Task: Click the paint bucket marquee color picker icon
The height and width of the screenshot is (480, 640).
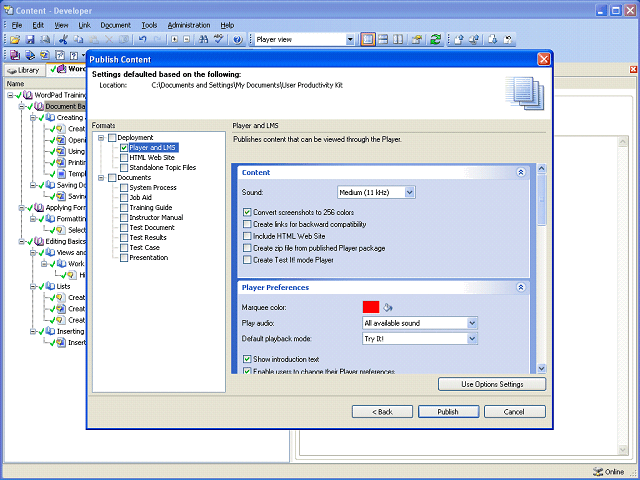Action: [388, 307]
